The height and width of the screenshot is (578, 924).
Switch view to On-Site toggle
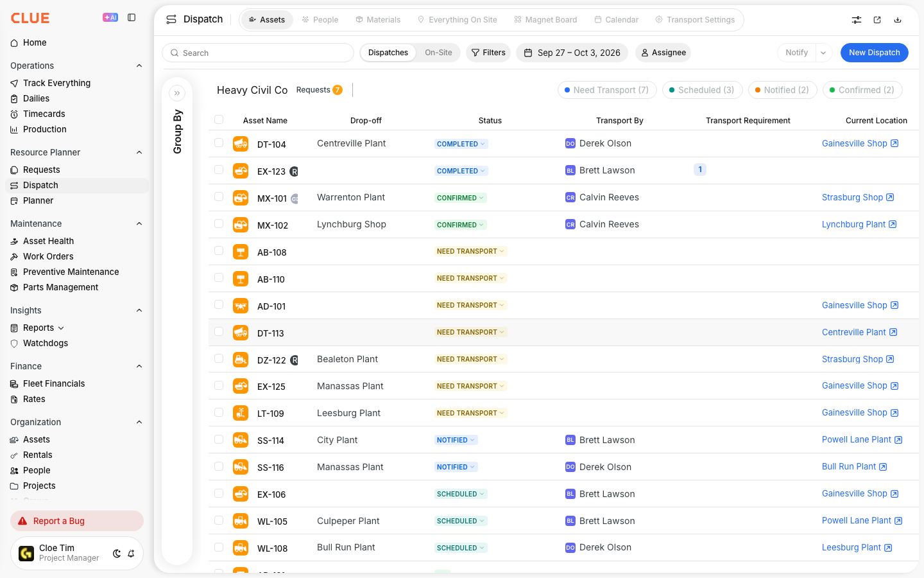coord(438,53)
